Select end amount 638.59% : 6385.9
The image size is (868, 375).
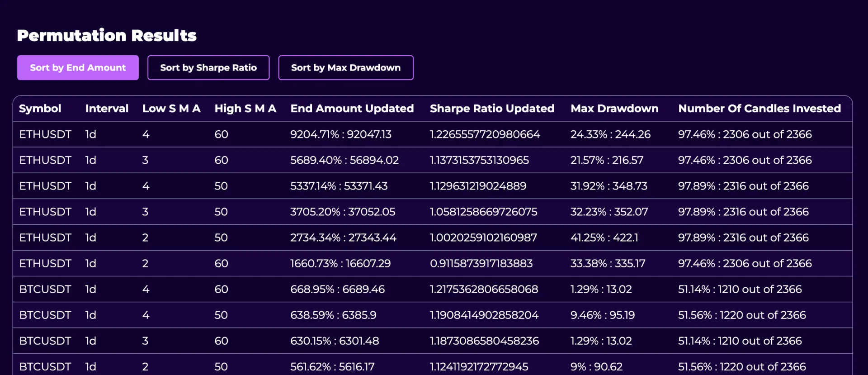coord(333,315)
